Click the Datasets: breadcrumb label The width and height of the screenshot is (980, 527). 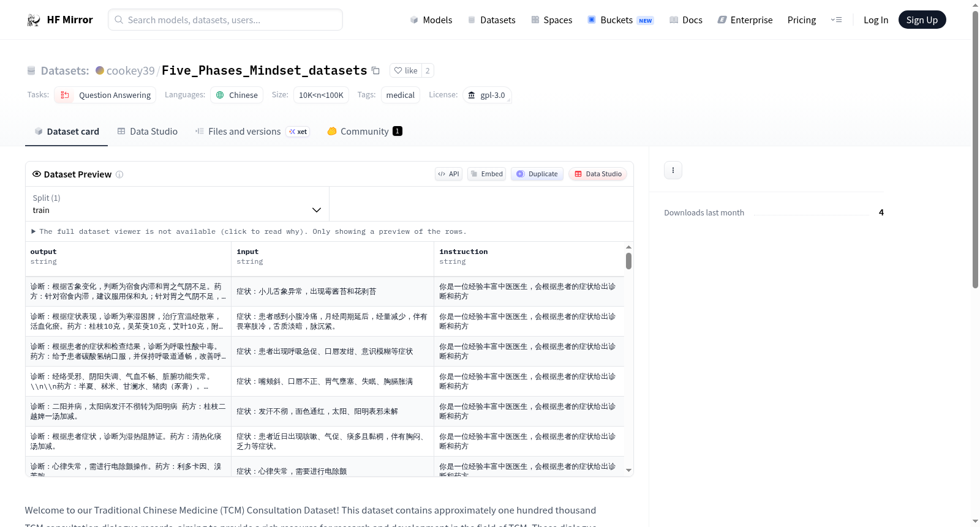tap(65, 70)
